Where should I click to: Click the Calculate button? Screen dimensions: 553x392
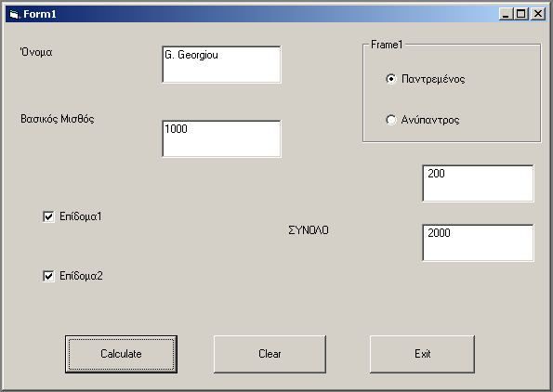pos(121,354)
